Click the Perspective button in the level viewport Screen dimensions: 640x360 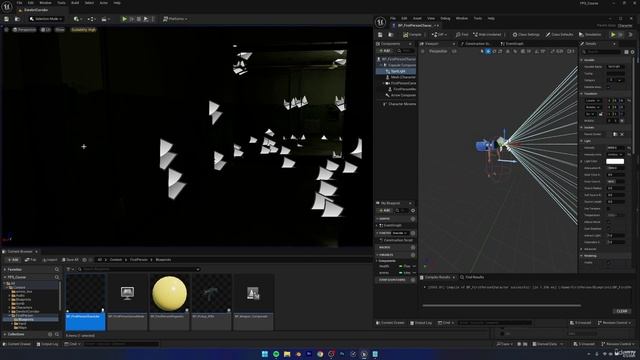tap(24, 30)
